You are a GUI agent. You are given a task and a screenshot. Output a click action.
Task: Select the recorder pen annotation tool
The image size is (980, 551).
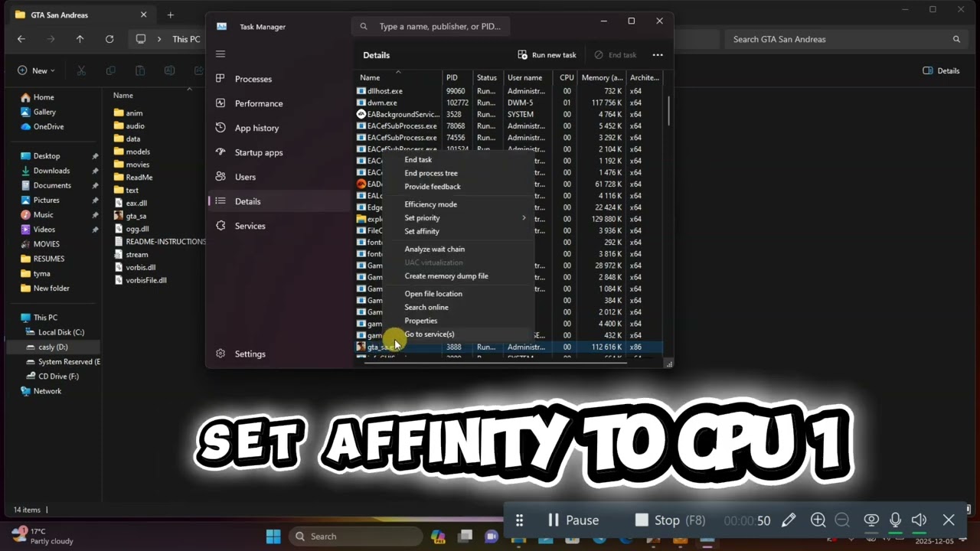[x=789, y=520]
